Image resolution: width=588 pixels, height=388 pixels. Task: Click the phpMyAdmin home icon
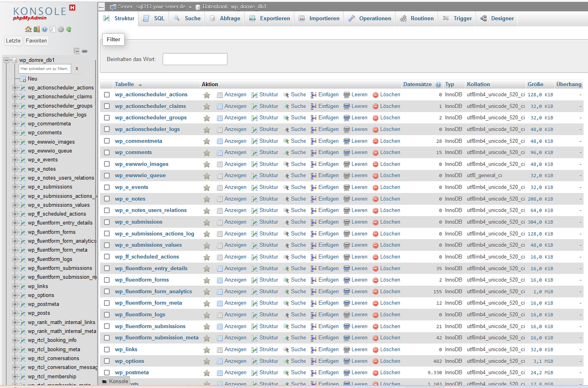point(28,29)
